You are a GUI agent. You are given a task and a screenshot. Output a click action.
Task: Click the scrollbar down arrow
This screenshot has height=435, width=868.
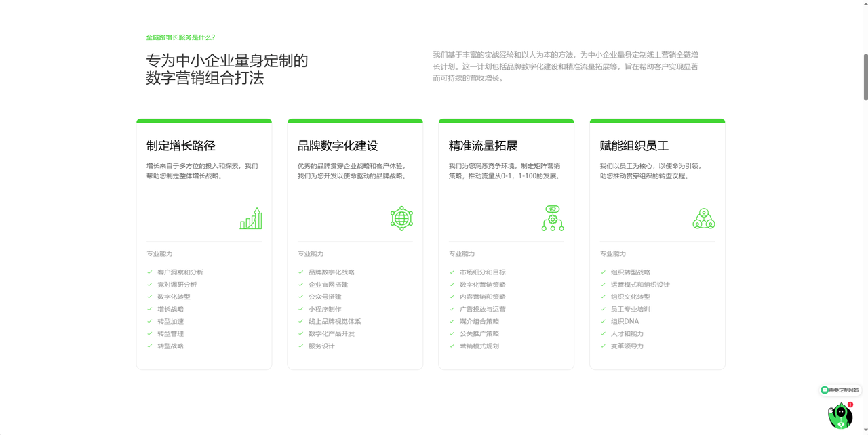coord(865,430)
